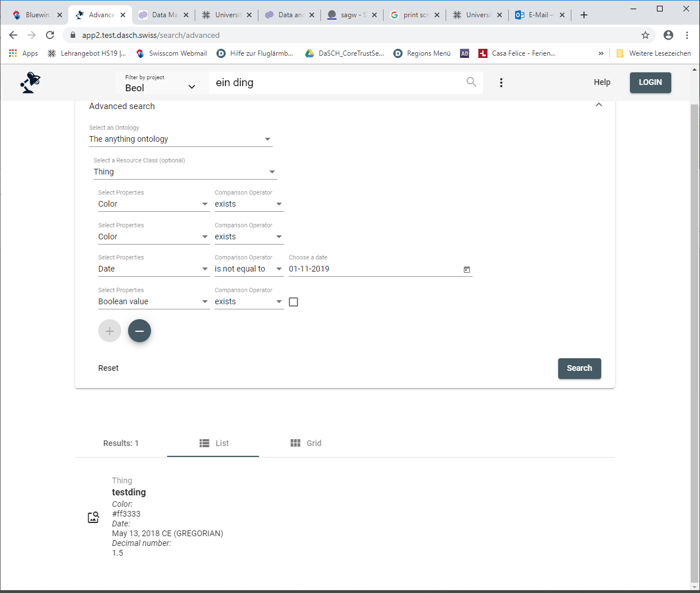Open 'is not equal to' operator dropdown
Screen dimensions: 700x593
click(x=249, y=269)
